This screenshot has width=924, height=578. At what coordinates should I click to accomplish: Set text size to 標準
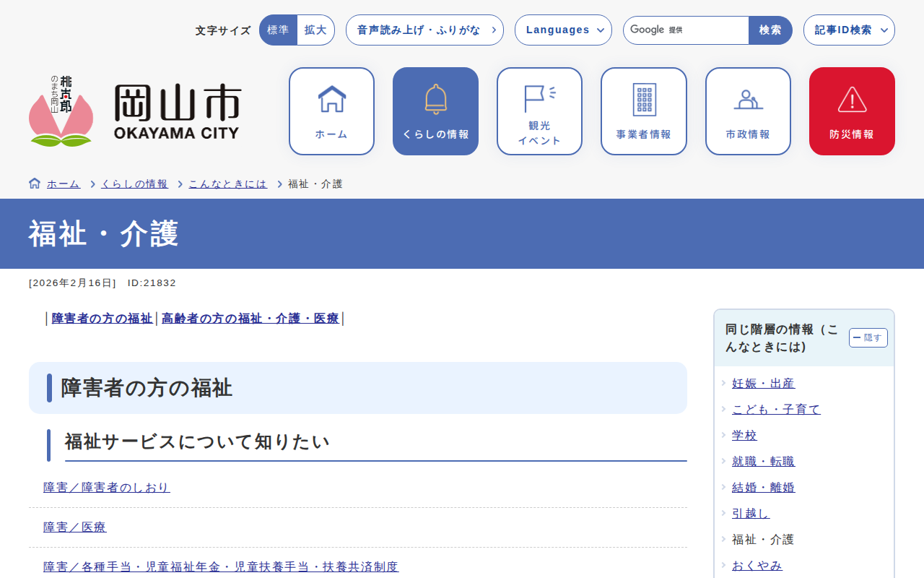point(278,30)
